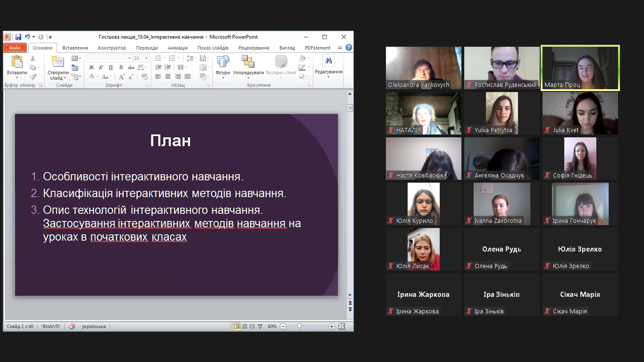The image size is (644, 362).
Task: Open PowerPoint Help question mark icon
Action: coord(349,48)
